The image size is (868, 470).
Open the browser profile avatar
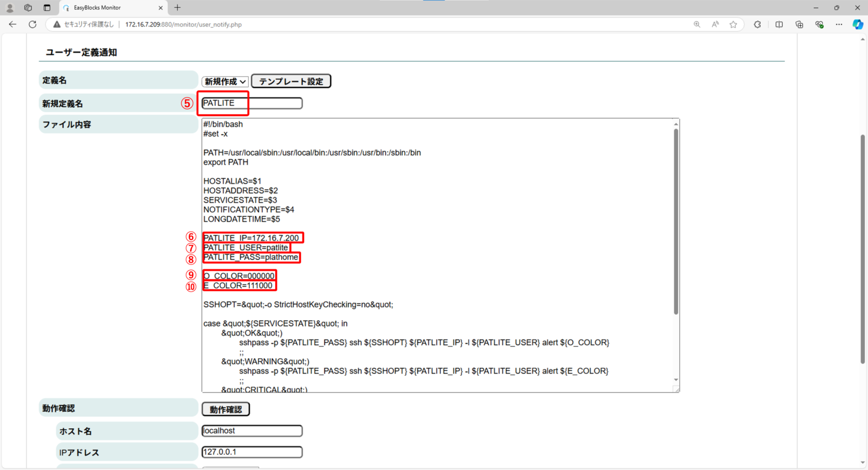10,7
